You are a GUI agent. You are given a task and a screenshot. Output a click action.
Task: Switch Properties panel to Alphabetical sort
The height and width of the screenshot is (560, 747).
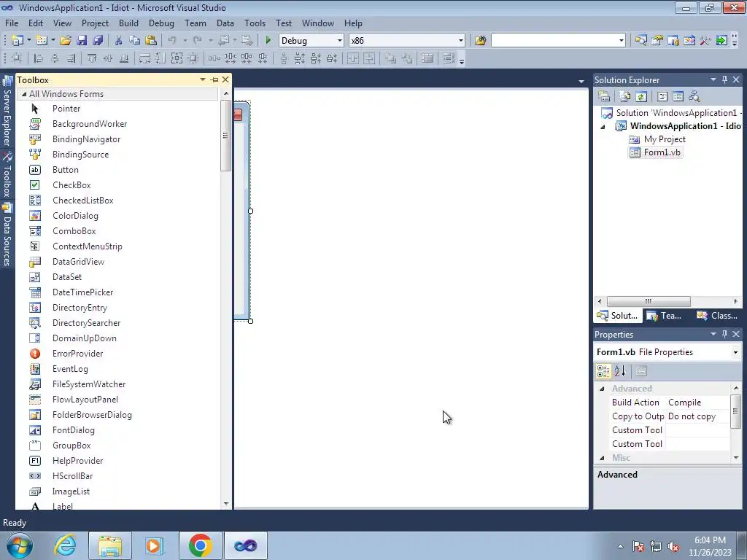(x=619, y=371)
